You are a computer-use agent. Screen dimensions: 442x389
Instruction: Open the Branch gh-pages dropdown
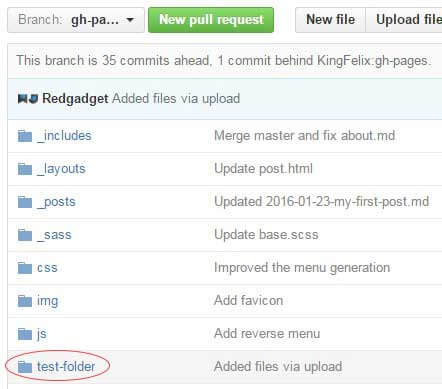76,20
